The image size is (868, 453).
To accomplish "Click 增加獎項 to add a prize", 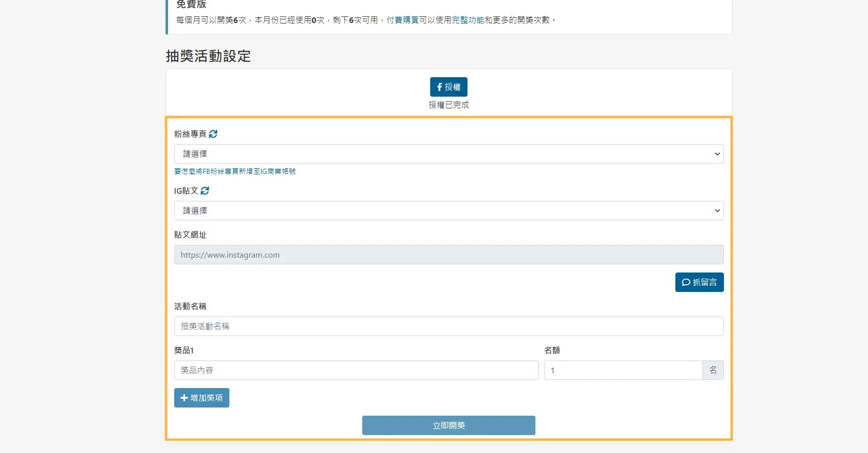I will click(x=202, y=398).
